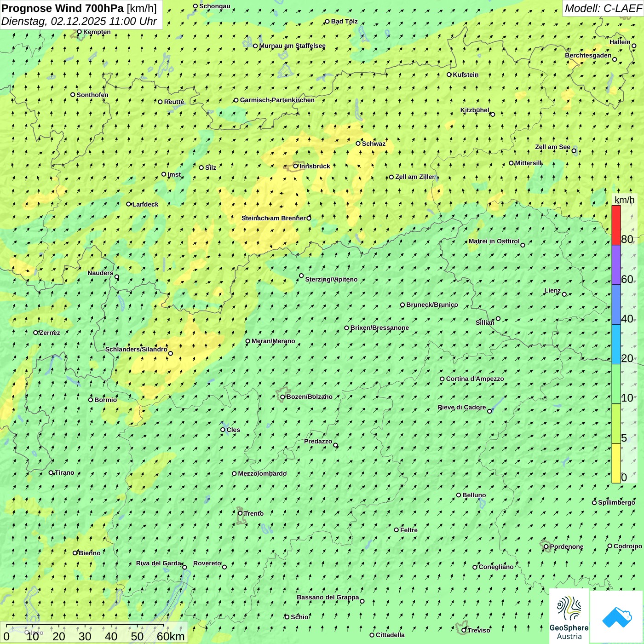Click the Bozen/Bolzano city marker

tap(283, 397)
